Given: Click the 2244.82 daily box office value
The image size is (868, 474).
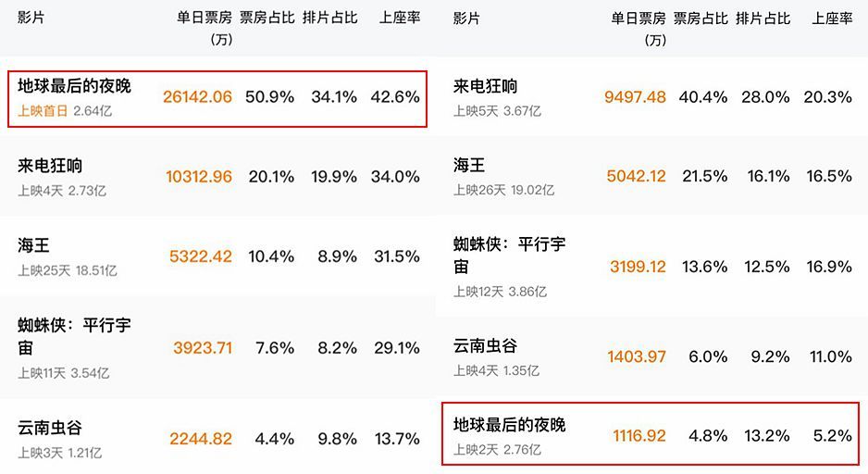Looking at the screenshot, I should 201,439.
